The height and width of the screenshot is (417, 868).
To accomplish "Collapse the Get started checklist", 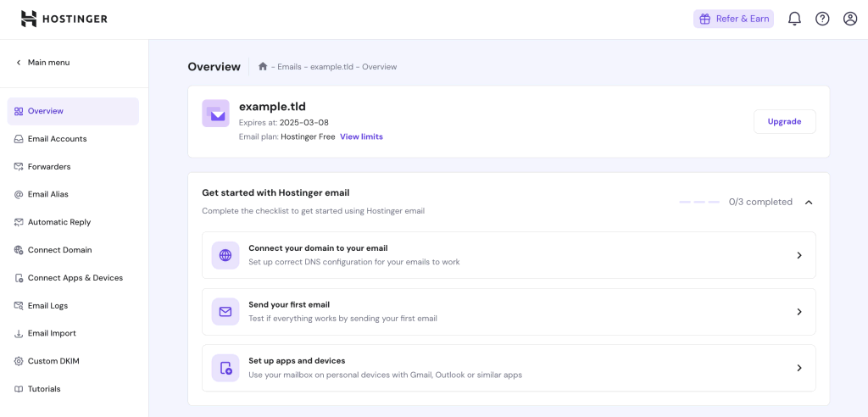I will click(x=809, y=203).
